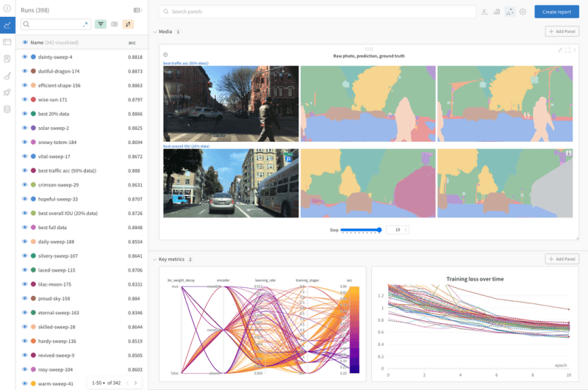Viewport: 588px width, 390px height.
Task: View media panel in fullscreen
Action: 567,50
